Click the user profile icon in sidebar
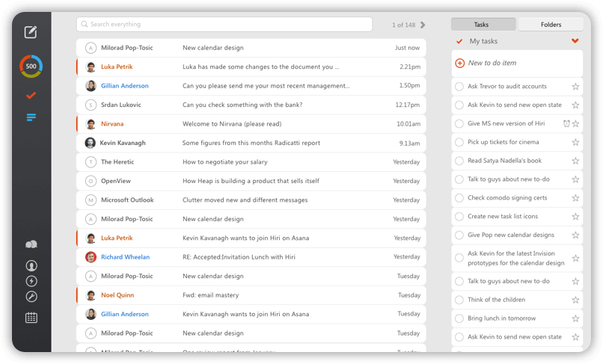Screen dimensions: 603x364 [31, 265]
